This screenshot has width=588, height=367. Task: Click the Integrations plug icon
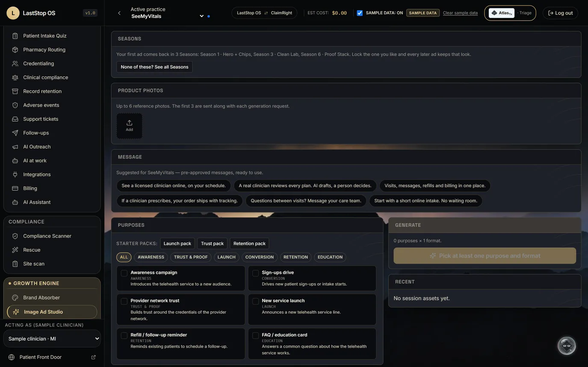[x=15, y=174]
